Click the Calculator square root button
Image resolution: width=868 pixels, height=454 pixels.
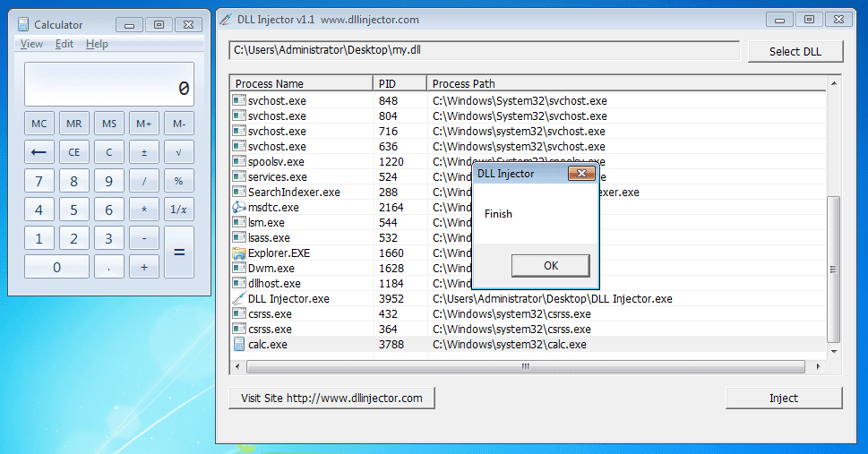[179, 152]
